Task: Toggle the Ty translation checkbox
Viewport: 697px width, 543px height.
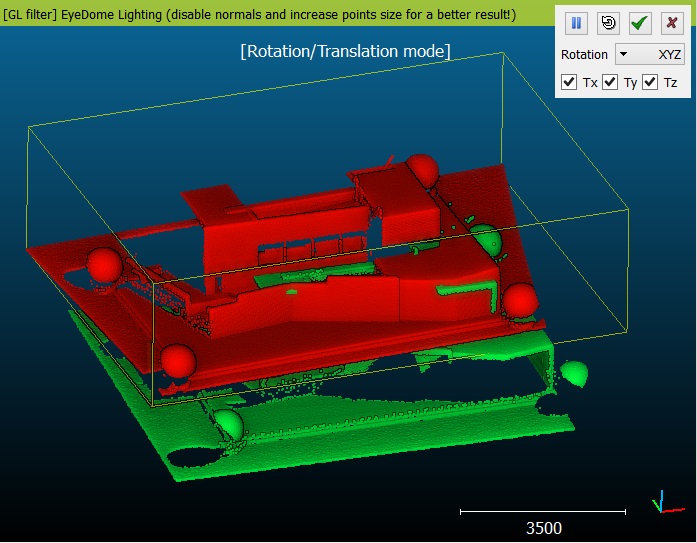Action: (610, 82)
